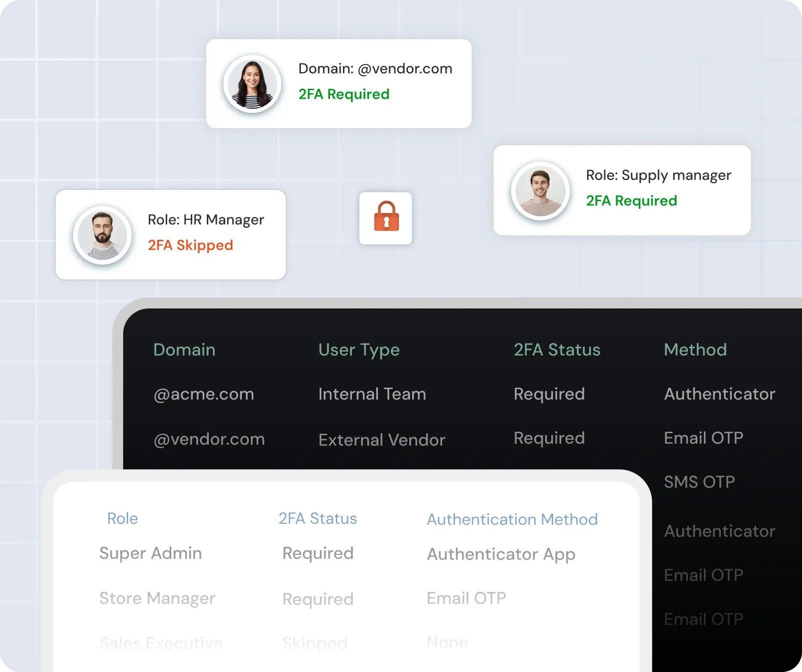This screenshot has width=802, height=672.
Task: Click the 'Role' column header
Action: [x=123, y=518]
